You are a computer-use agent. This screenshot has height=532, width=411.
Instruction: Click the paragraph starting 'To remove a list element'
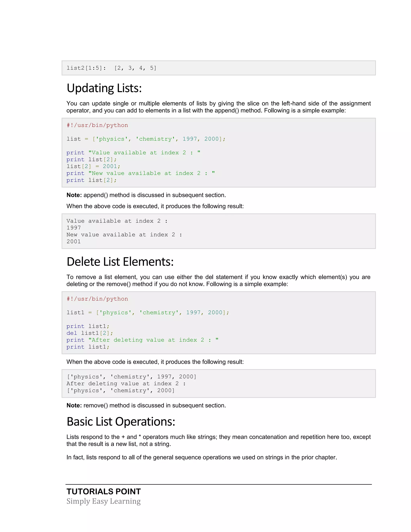(x=218, y=281)
